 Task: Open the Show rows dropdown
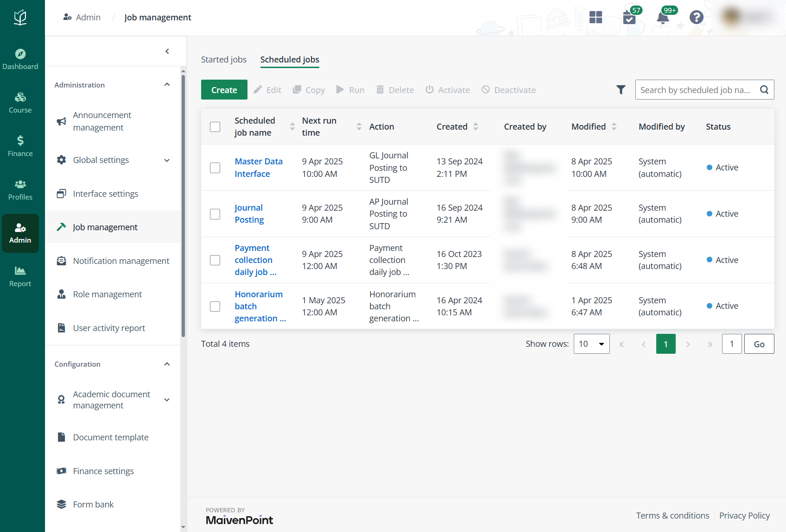(591, 344)
